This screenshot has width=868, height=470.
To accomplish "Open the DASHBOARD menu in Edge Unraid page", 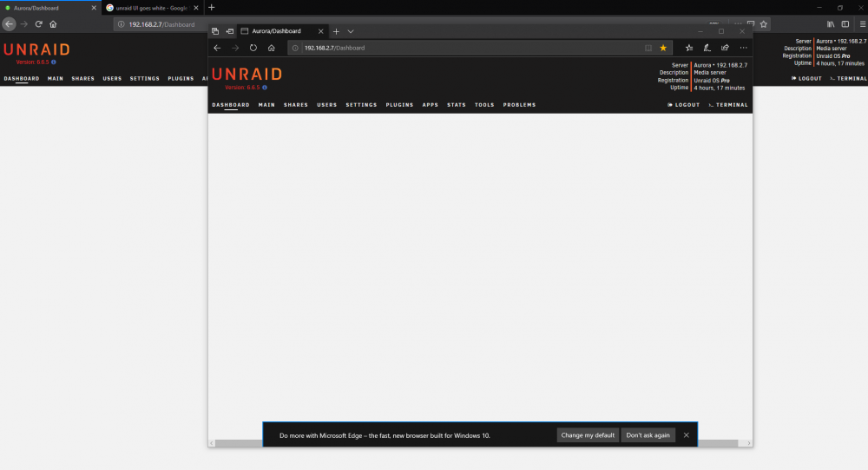I will (x=231, y=105).
